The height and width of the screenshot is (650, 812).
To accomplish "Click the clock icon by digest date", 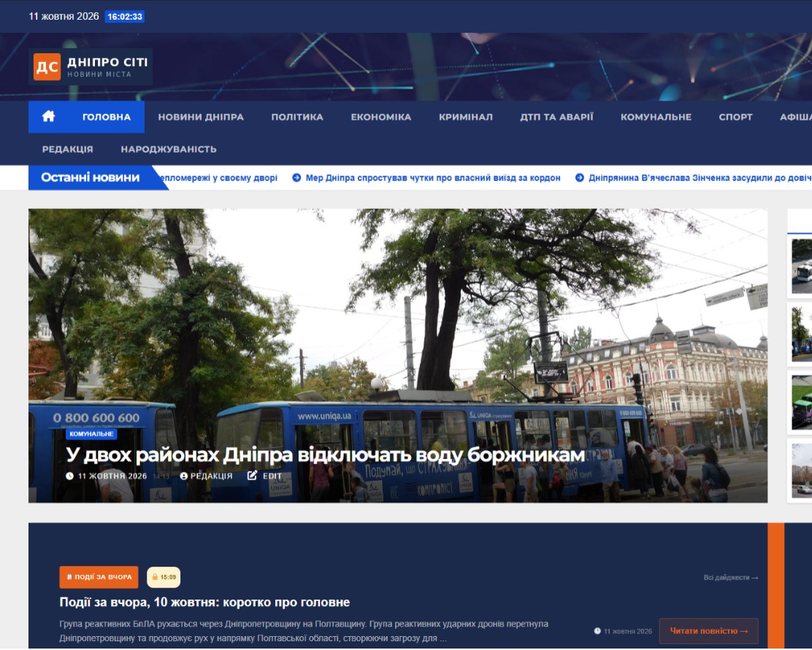I will point(597,631).
